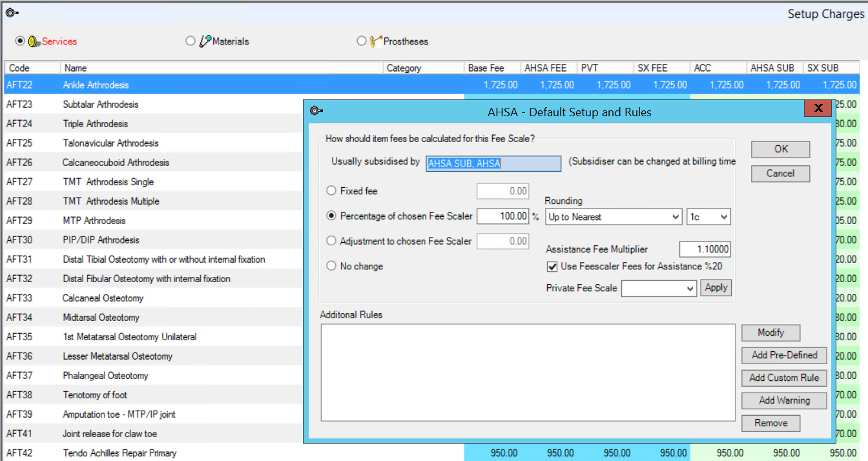The image size is (868, 461).
Task: Click the SX FEE column header
Action: coord(661,68)
